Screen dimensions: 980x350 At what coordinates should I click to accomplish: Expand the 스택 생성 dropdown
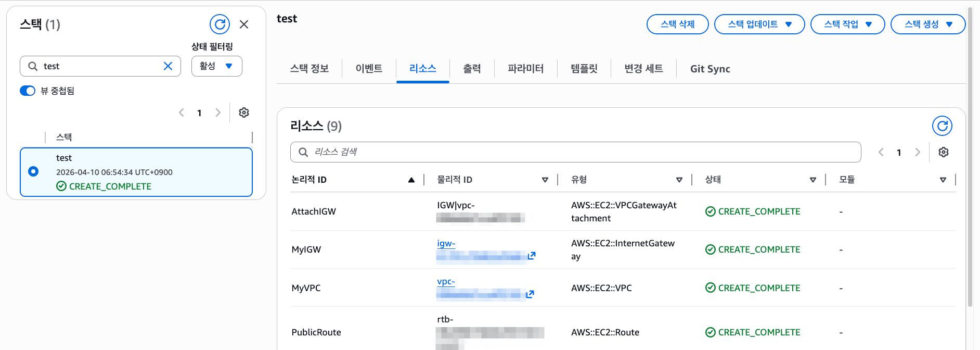click(x=927, y=24)
